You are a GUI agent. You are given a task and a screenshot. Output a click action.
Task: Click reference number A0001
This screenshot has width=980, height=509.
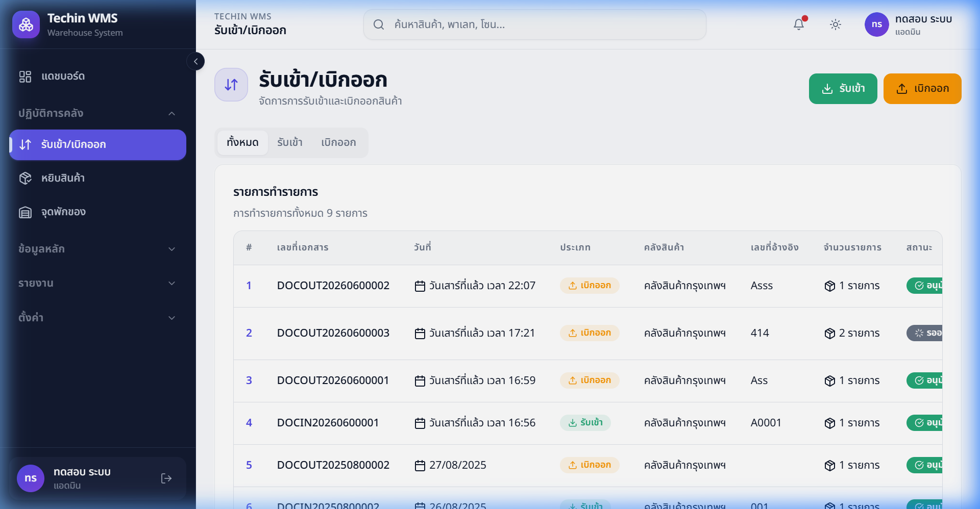(x=766, y=423)
